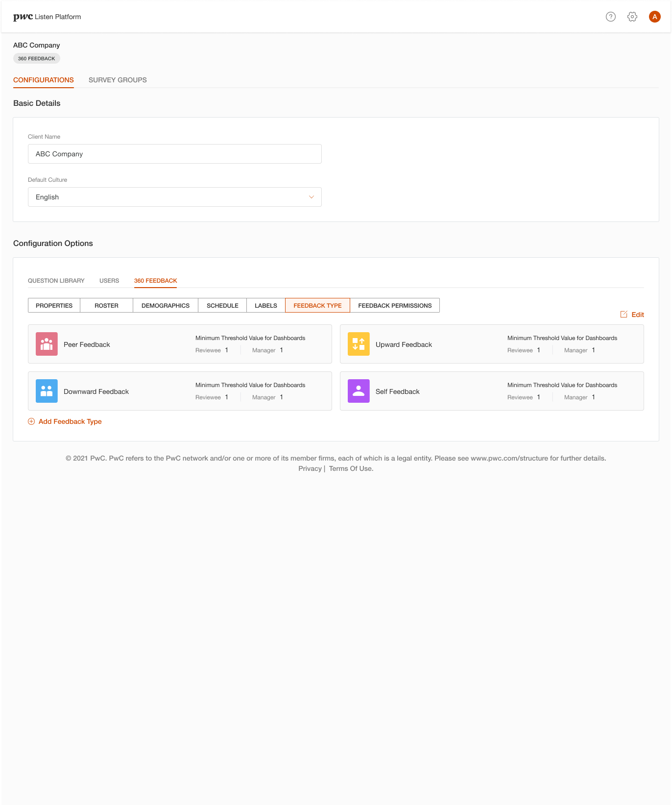The height and width of the screenshot is (805, 672).
Task: Click Upward Feedback Manager threshold value
Action: (x=594, y=350)
